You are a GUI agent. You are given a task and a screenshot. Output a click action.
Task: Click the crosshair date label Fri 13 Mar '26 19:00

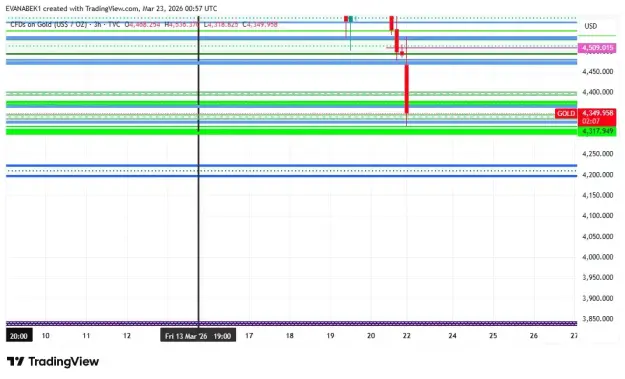click(198, 336)
